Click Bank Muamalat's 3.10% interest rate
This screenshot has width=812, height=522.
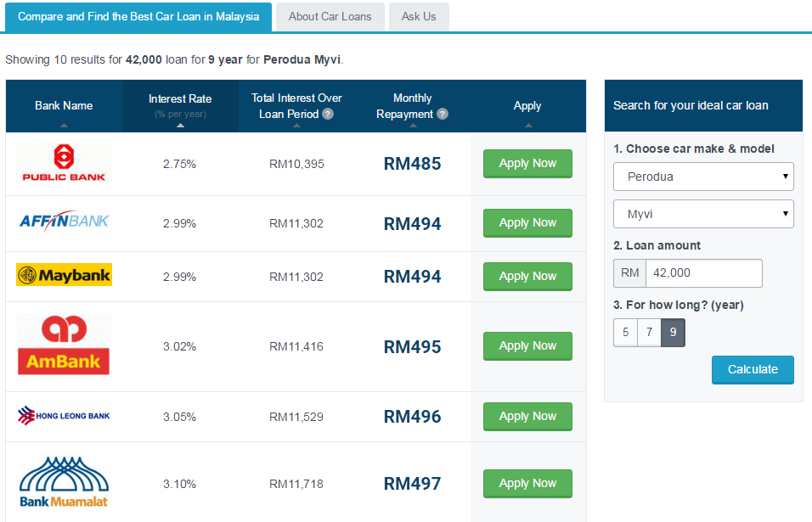(180, 485)
